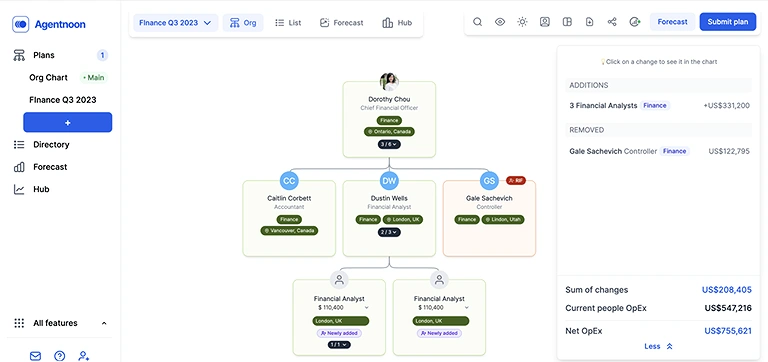Switch to the Forecast view tab

point(341,23)
